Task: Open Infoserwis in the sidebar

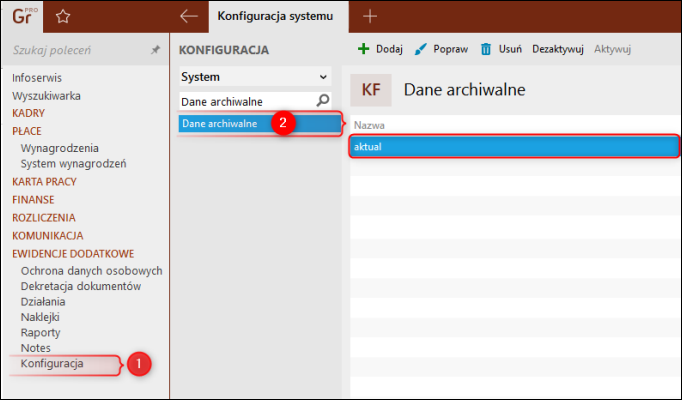Action: coord(37,78)
